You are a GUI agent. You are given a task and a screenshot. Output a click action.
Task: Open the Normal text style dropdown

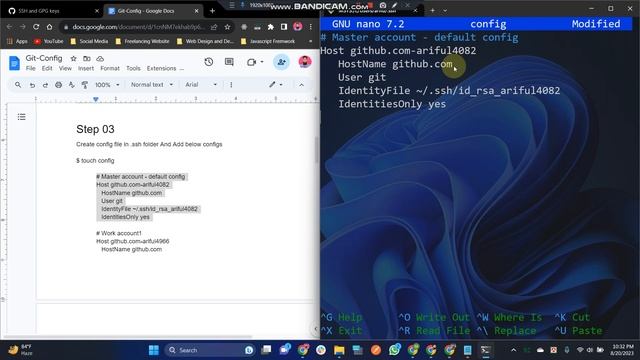pos(151,84)
